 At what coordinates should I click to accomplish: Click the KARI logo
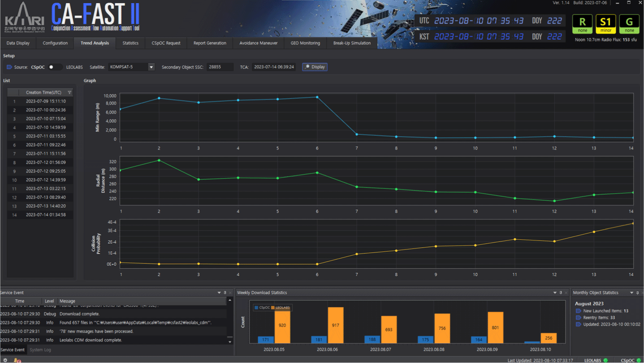pos(24,18)
